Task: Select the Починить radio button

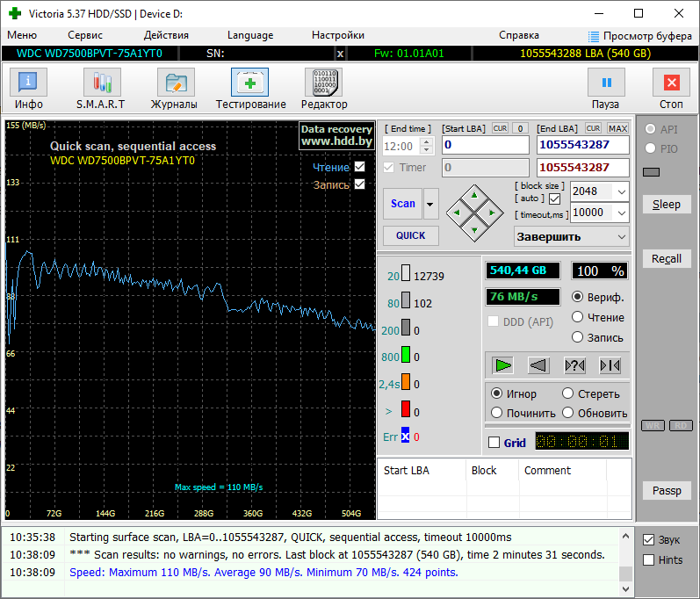Action: coord(497,413)
